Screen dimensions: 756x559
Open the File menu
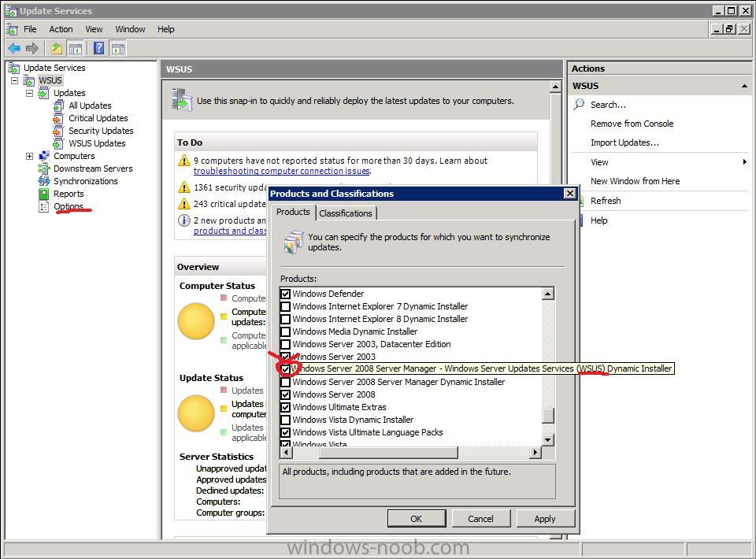coord(30,29)
